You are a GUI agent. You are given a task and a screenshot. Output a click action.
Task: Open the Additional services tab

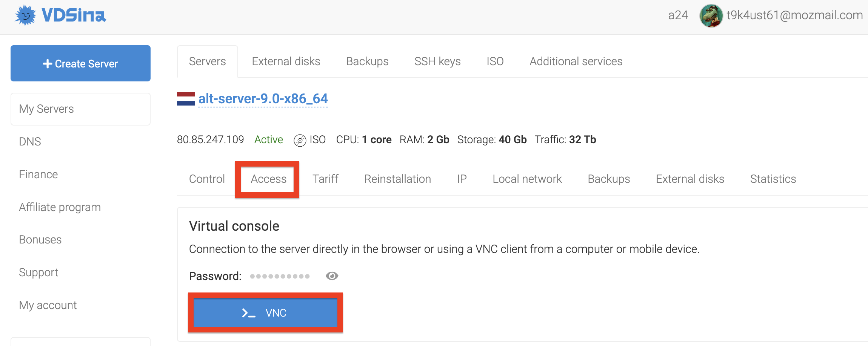tap(576, 61)
